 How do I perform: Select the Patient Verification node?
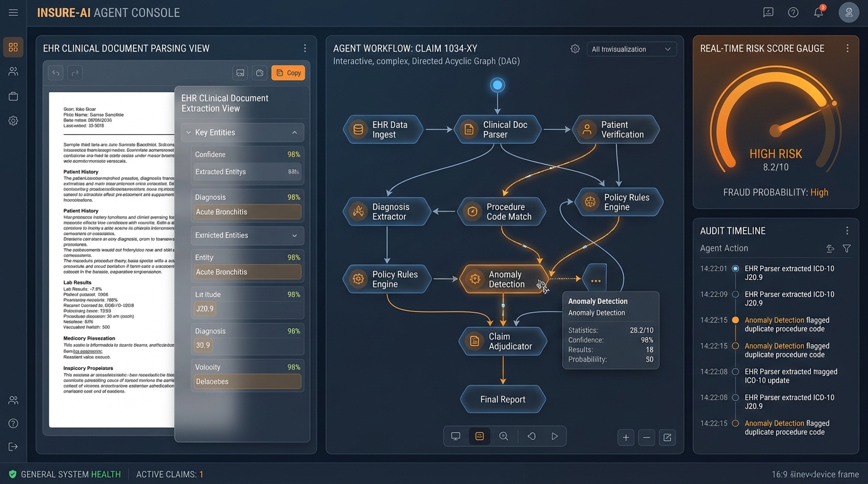(616, 129)
